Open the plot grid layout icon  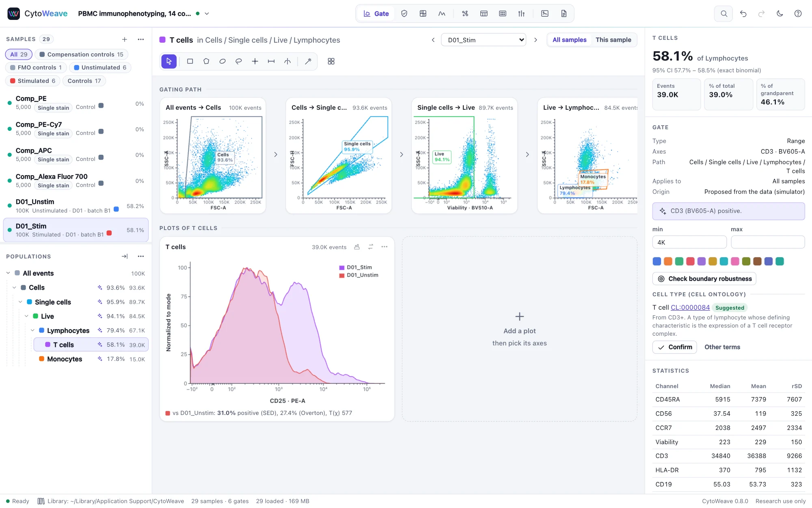[331, 61]
